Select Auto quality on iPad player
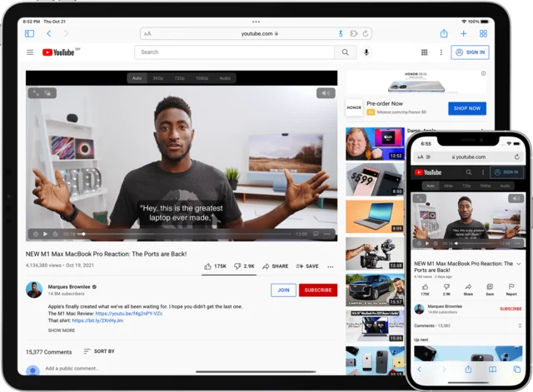533x392 pixels. pyautogui.click(x=137, y=78)
